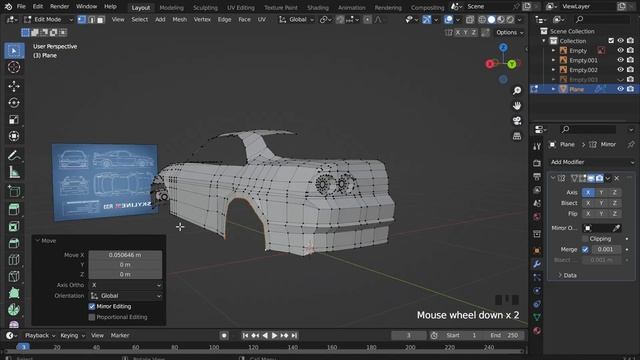640x360 pixels.
Task: Select the Measure tool
Action: click(x=14, y=172)
